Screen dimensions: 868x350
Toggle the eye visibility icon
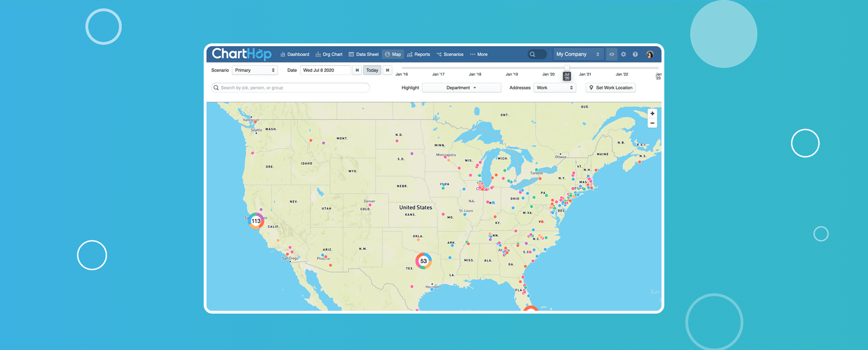[x=612, y=54]
